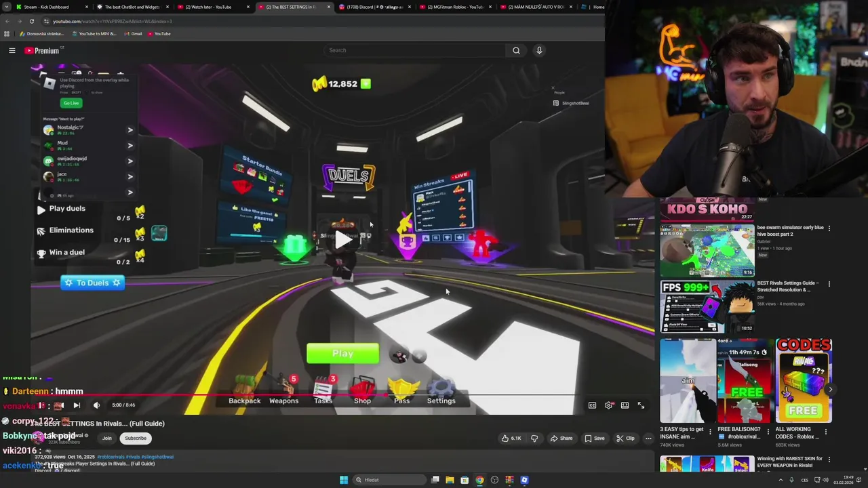This screenshot has width=868, height=488.
Task: Open the ALL WORKING CODES short thumbnail
Action: (804, 381)
